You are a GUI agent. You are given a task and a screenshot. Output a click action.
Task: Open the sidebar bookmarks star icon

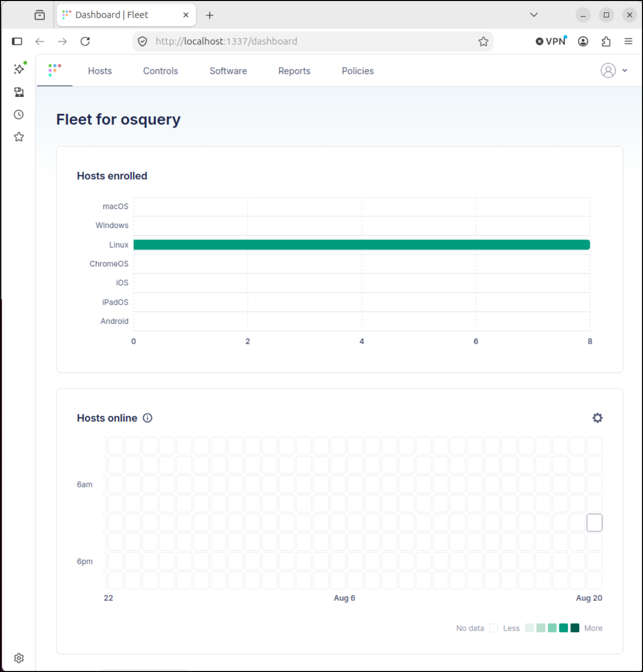[x=19, y=137]
